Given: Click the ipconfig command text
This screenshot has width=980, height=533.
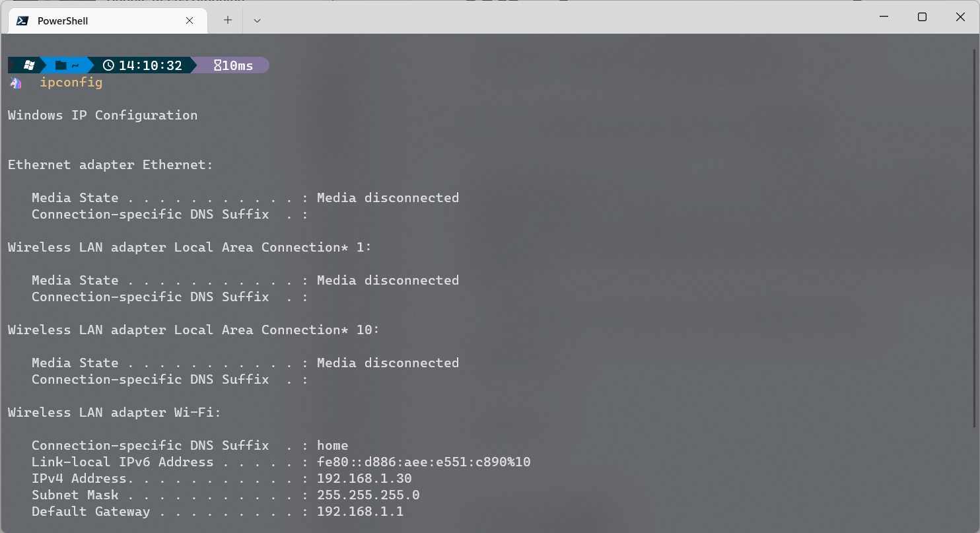Looking at the screenshot, I should (x=71, y=83).
